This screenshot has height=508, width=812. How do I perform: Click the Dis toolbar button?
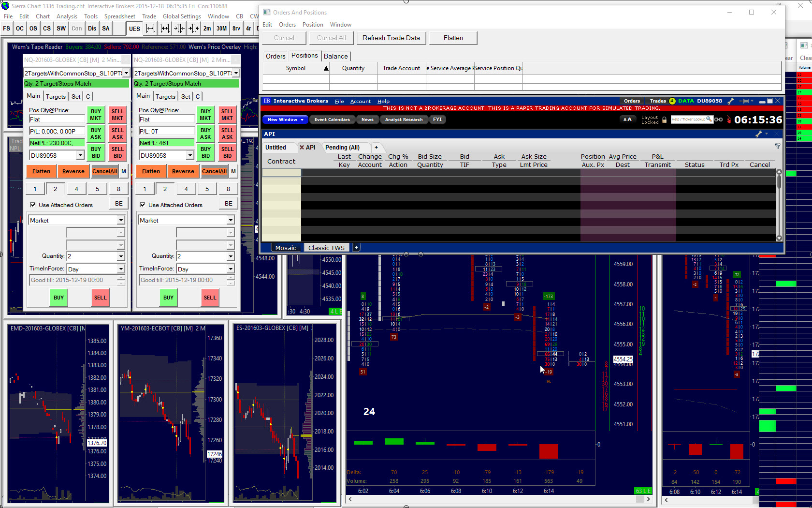pos(92,29)
